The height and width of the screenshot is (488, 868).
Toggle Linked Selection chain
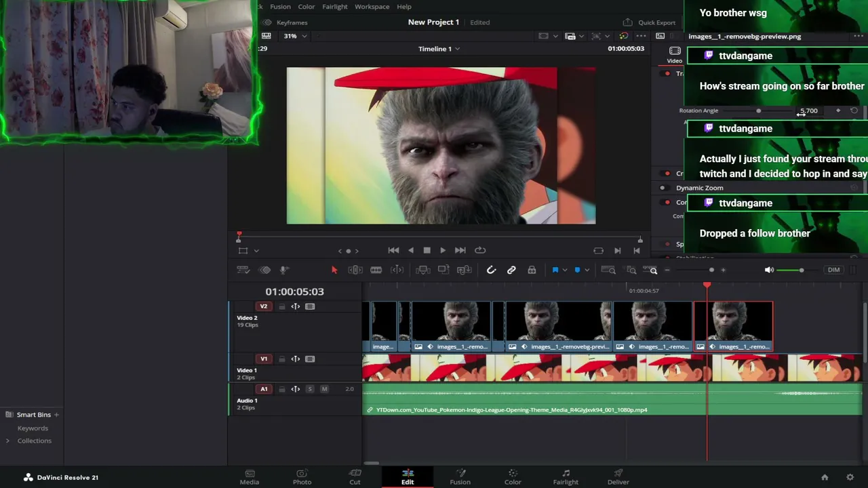pyautogui.click(x=511, y=270)
